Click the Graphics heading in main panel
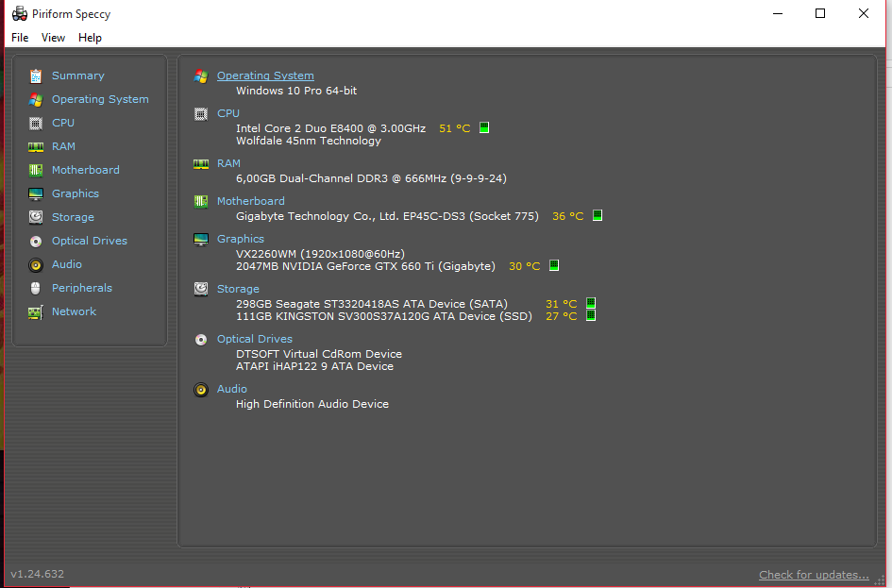 241,239
